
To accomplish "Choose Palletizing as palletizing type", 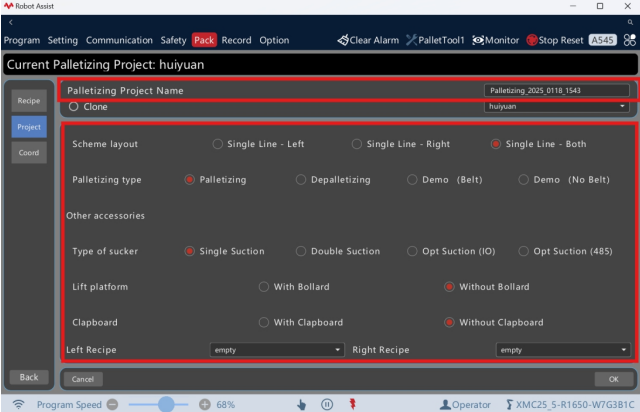I will tap(189, 180).
